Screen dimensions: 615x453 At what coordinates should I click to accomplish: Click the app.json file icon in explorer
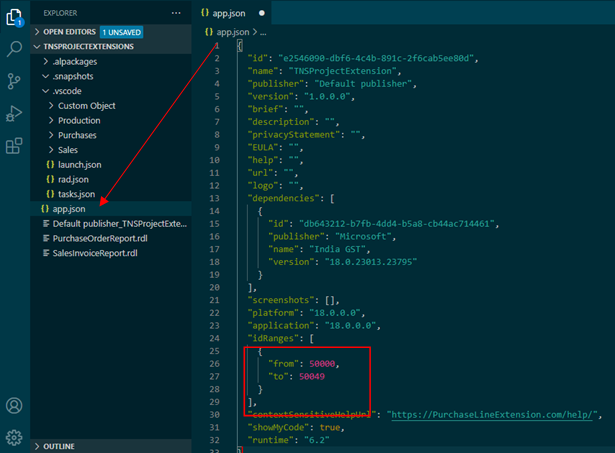click(x=45, y=209)
